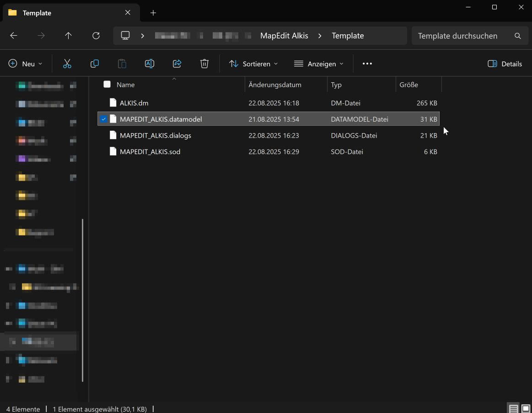Open the three-dots more options menu
Viewport: 532px width, 413px height.
coord(367,64)
